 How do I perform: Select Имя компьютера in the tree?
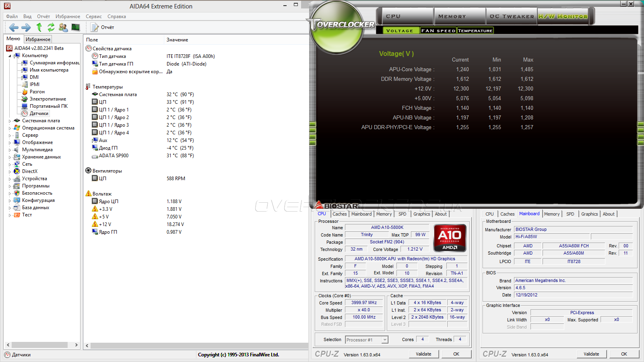point(49,70)
